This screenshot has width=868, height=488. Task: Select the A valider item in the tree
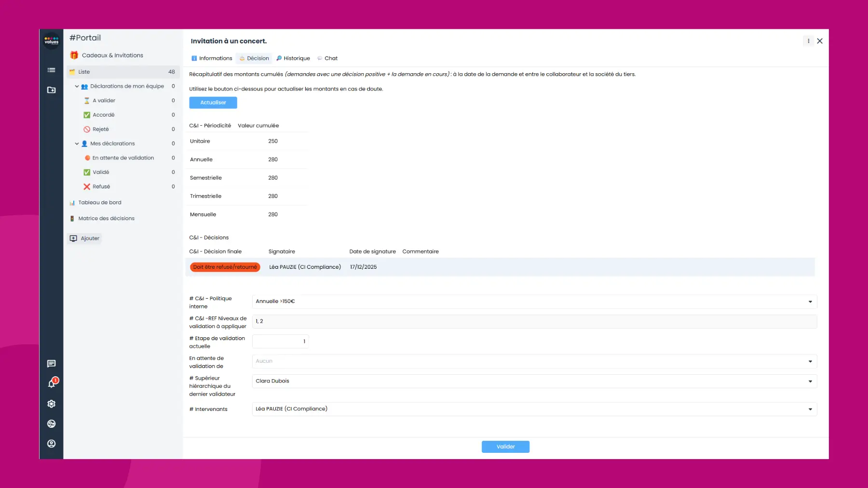click(103, 100)
